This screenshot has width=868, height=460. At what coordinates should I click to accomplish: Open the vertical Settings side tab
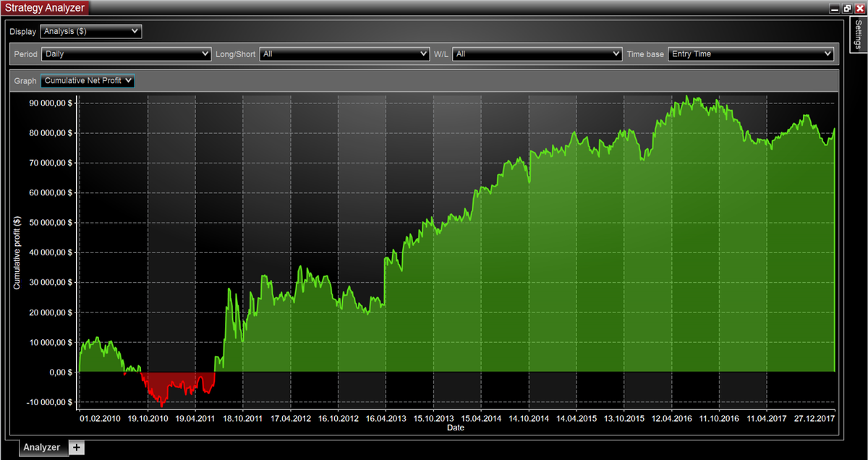tap(857, 34)
